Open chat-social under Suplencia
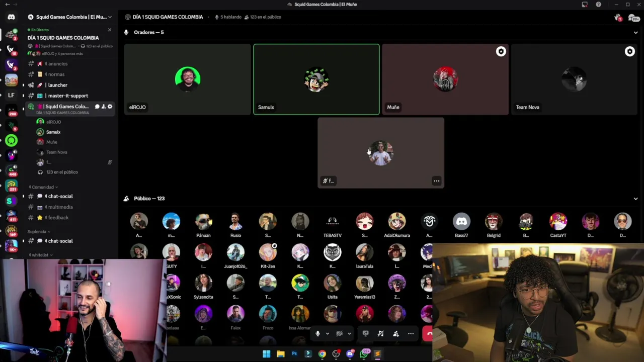Viewport: 644px width, 362px height. point(70,241)
